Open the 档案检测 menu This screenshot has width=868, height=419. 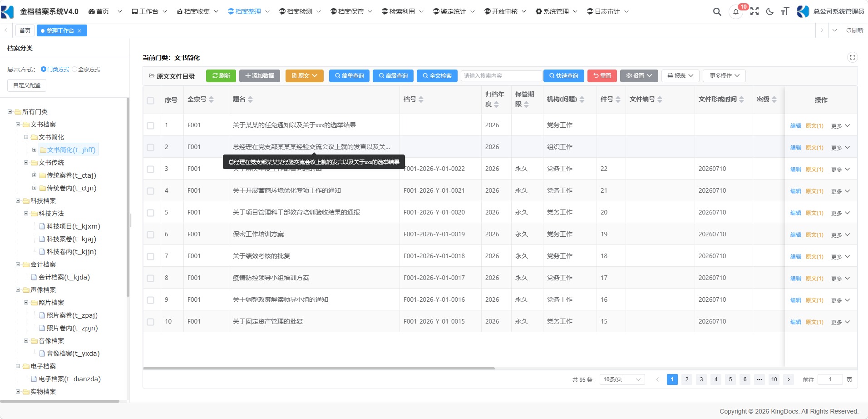pyautogui.click(x=300, y=11)
